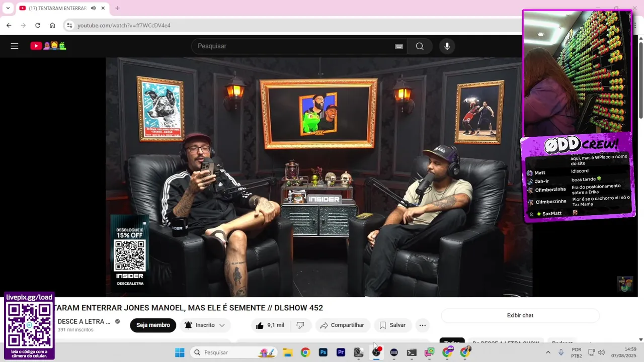
Task: Open the chat-star app in taskbar
Action: (429, 352)
